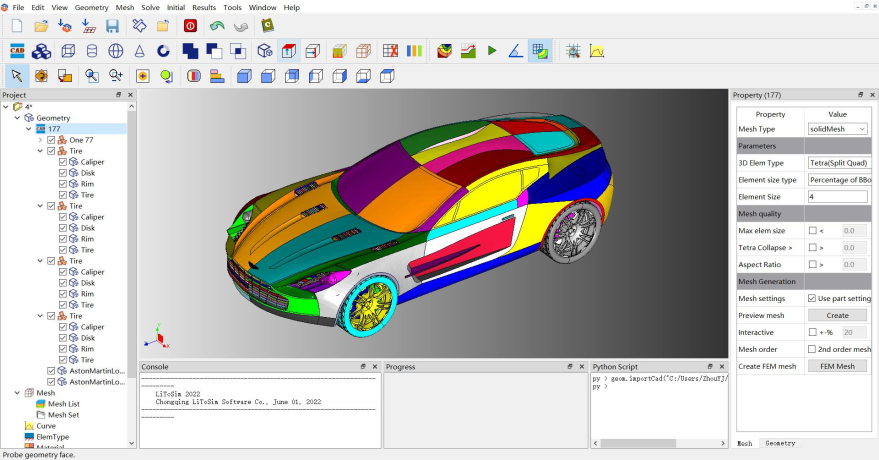Click the green sphere rotate icon
This screenshot has height=460, width=879.
point(166,76)
